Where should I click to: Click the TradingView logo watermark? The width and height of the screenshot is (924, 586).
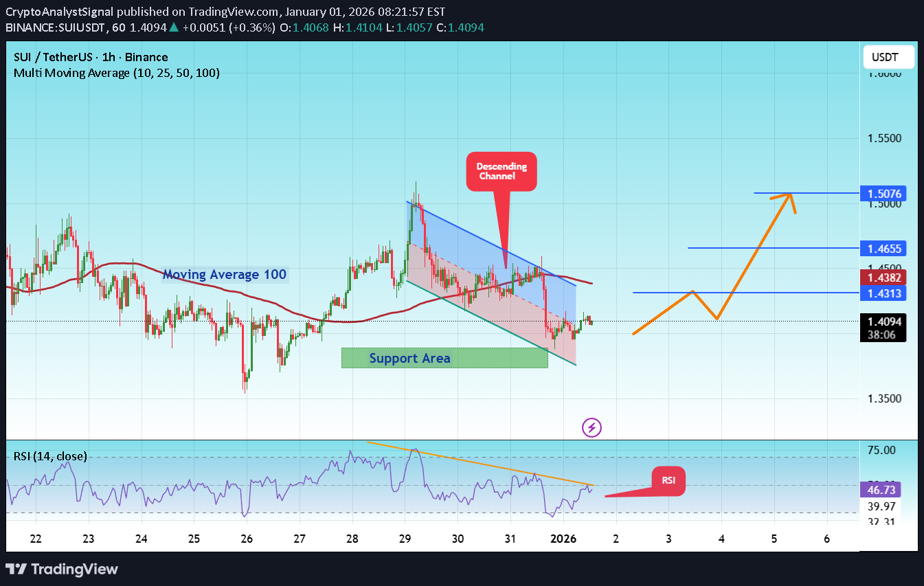[62, 569]
